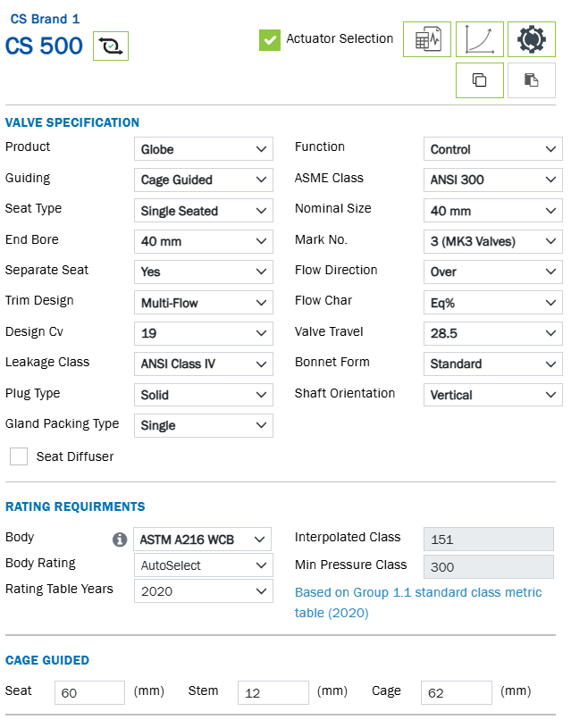
Task: Click the Stem diameter input field
Action: click(x=273, y=692)
